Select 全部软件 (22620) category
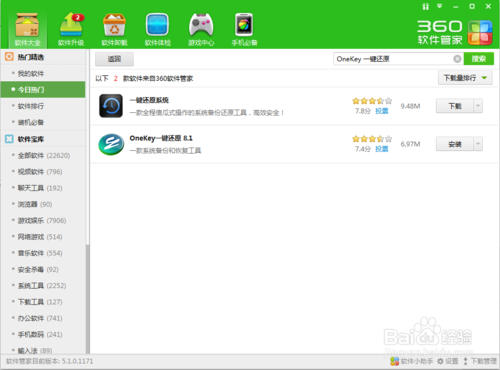 tap(43, 155)
